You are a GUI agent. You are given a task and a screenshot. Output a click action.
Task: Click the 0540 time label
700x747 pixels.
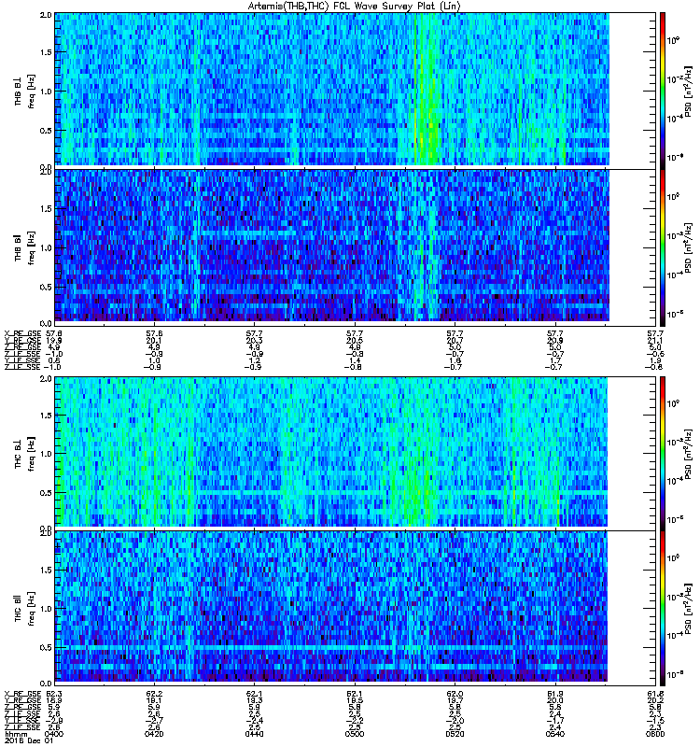pyautogui.click(x=555, y=734)
